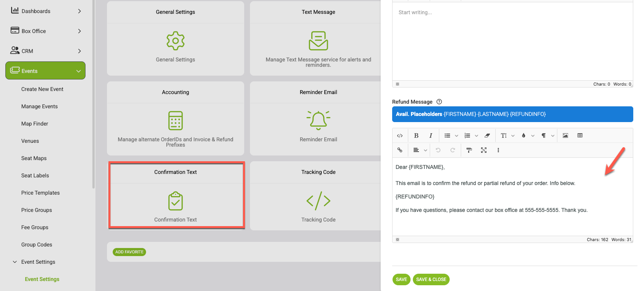Click the ADD FAVORITE button

(129, 252)
